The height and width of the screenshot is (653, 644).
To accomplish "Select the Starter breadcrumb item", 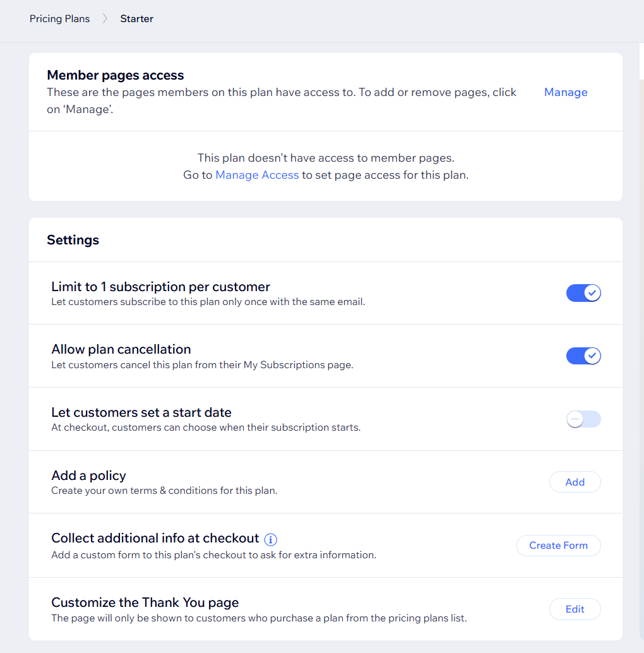I will (137, 19).
